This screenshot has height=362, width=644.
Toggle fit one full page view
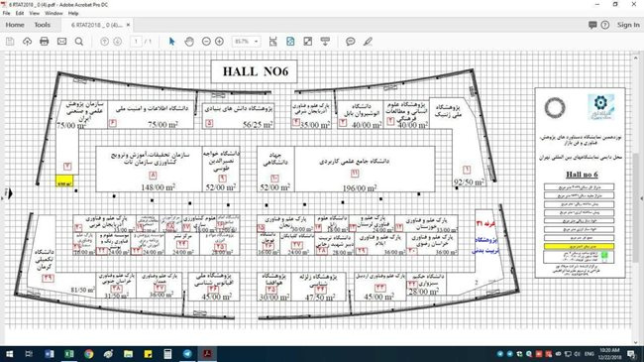(290, 41)
